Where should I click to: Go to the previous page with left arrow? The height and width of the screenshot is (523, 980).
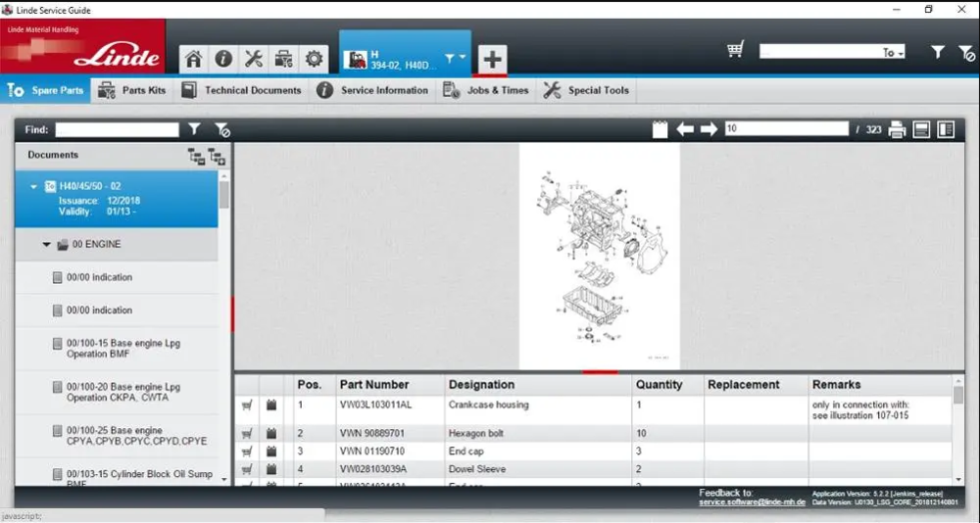(x=685, y=129)
